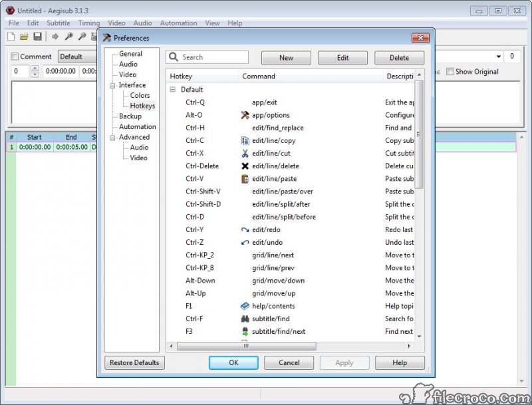
Task: Click the Delete hotkey button
Action: coord(400,58)
